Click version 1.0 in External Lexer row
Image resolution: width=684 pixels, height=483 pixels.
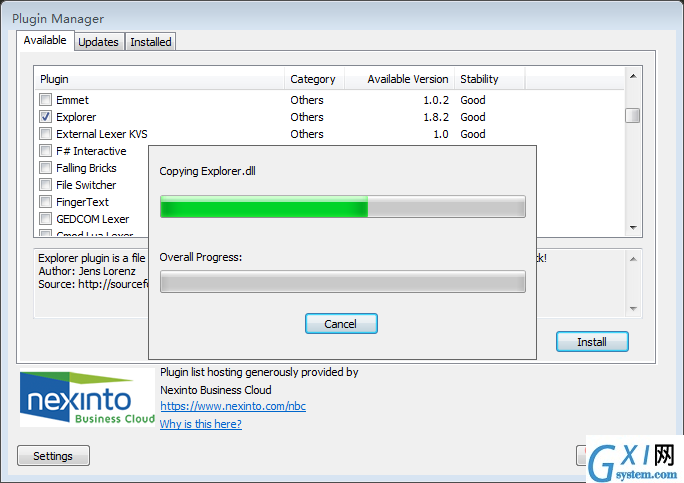click(x=441, y=134)
